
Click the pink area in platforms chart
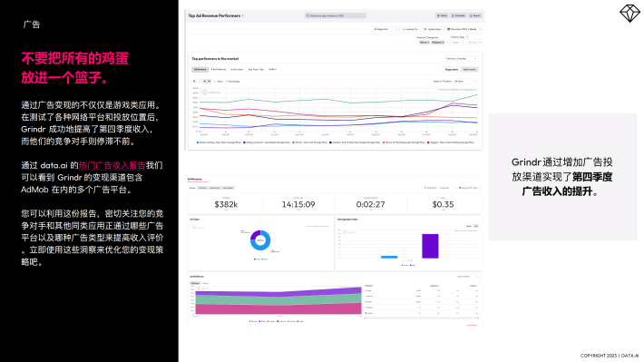278,308
